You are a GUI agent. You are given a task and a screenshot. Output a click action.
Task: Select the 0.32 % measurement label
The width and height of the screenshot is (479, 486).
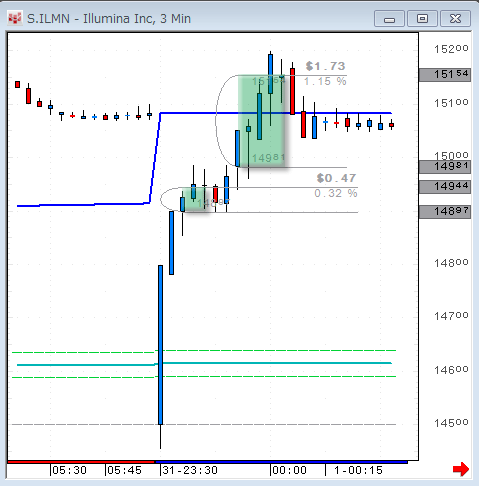click(336, 193)
